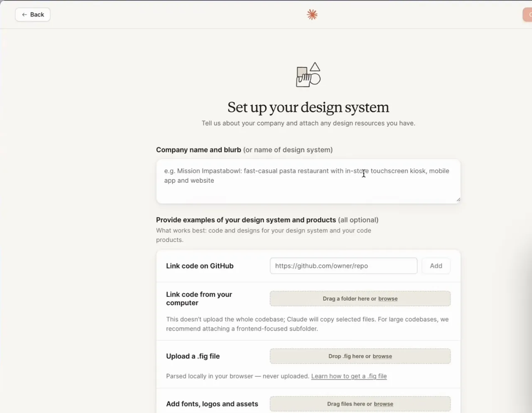
Task: Click the Add button for GitHub link
Action: point(436,266)
